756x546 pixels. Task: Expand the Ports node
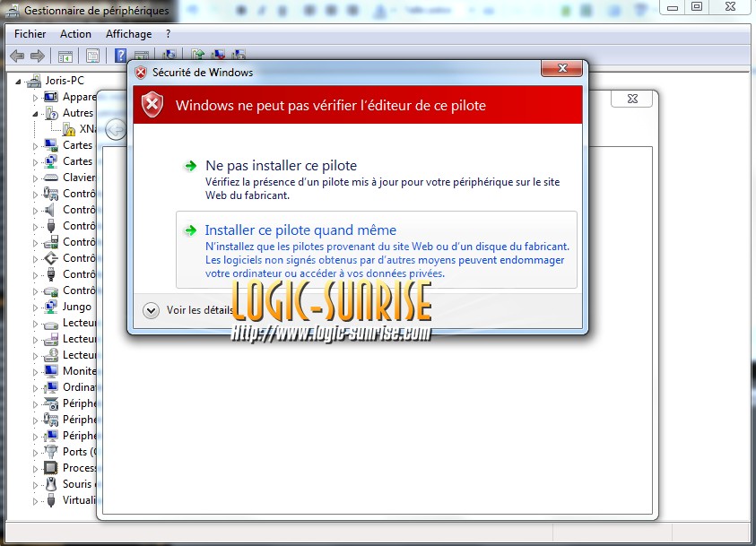(35, 453)
